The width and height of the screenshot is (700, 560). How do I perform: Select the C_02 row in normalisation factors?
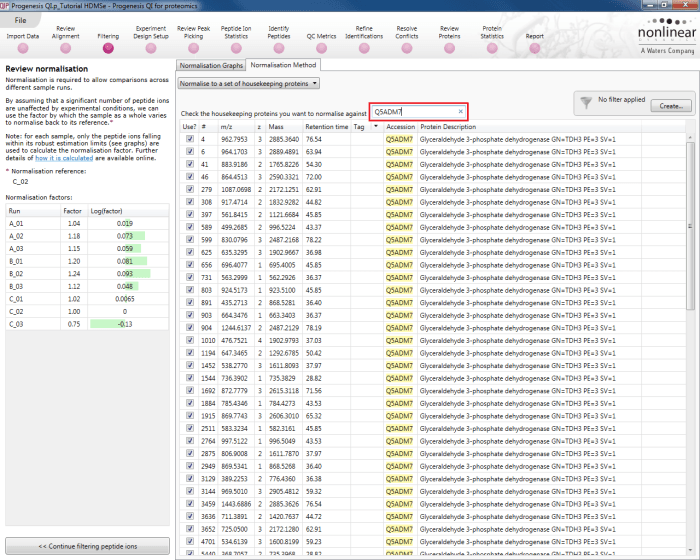[88, 311]
